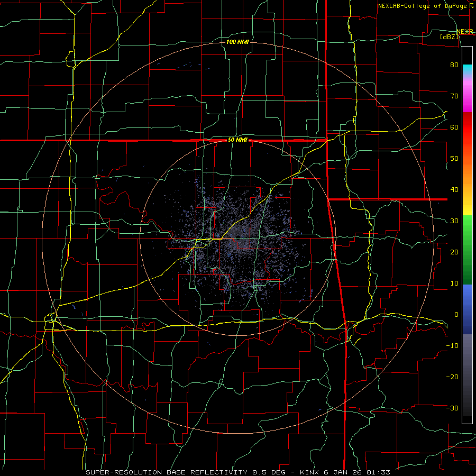
Task: Click the NEXR label above the scale
Action: click(464, 32)
